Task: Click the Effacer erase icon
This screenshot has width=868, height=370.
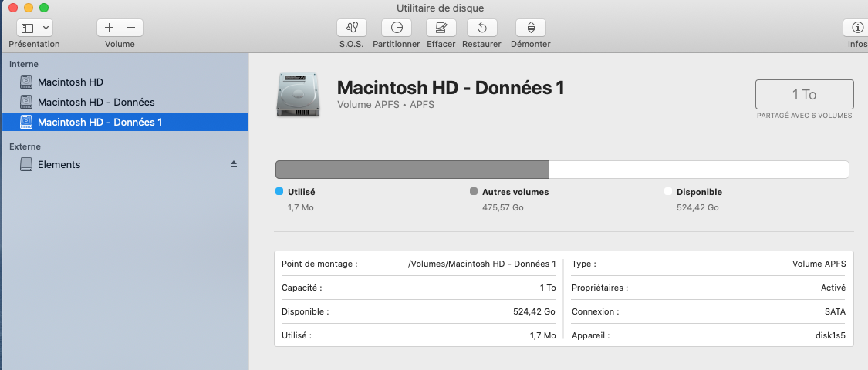Action: point(441,28)
